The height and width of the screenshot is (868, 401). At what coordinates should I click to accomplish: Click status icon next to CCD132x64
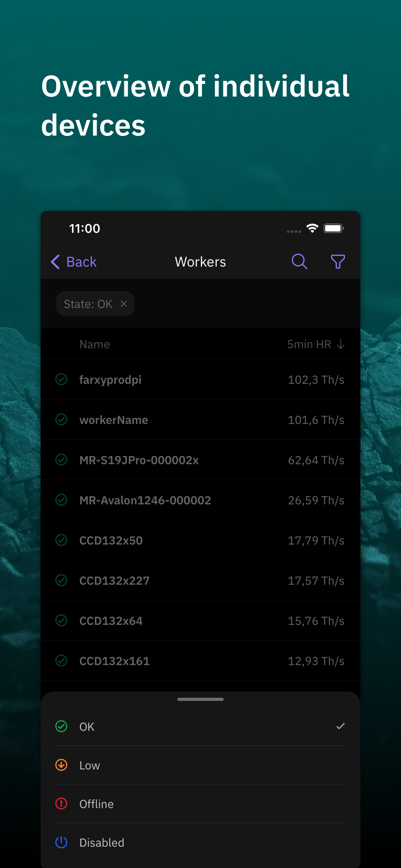click(61, 620)
